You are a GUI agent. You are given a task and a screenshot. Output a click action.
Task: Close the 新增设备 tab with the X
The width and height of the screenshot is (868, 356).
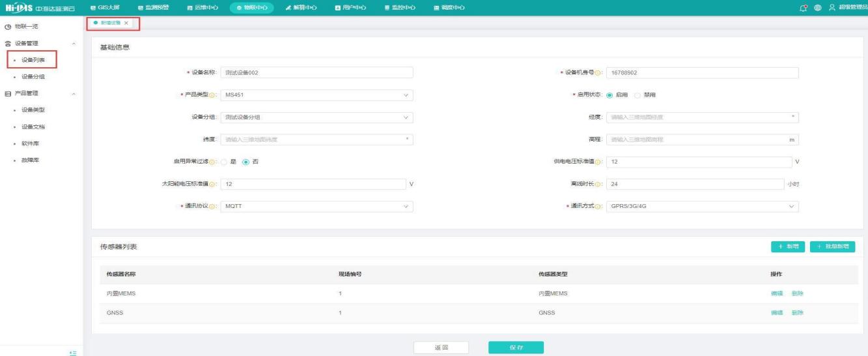pos(126,23)
